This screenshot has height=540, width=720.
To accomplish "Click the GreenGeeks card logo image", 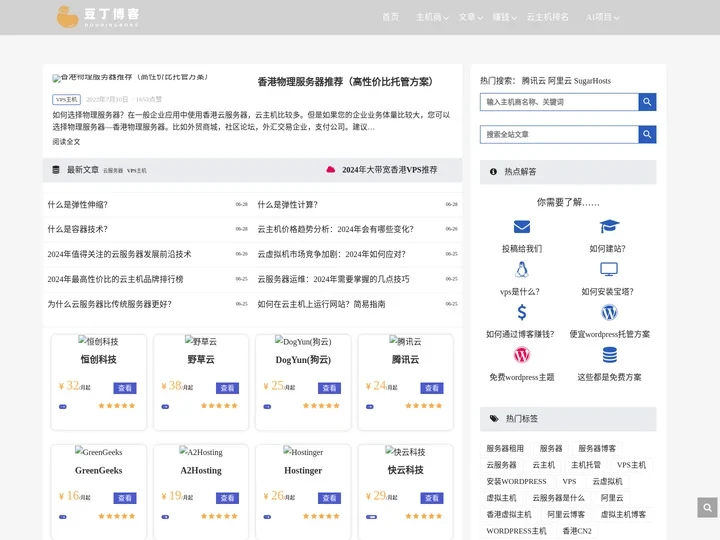I will coord(98,452).
